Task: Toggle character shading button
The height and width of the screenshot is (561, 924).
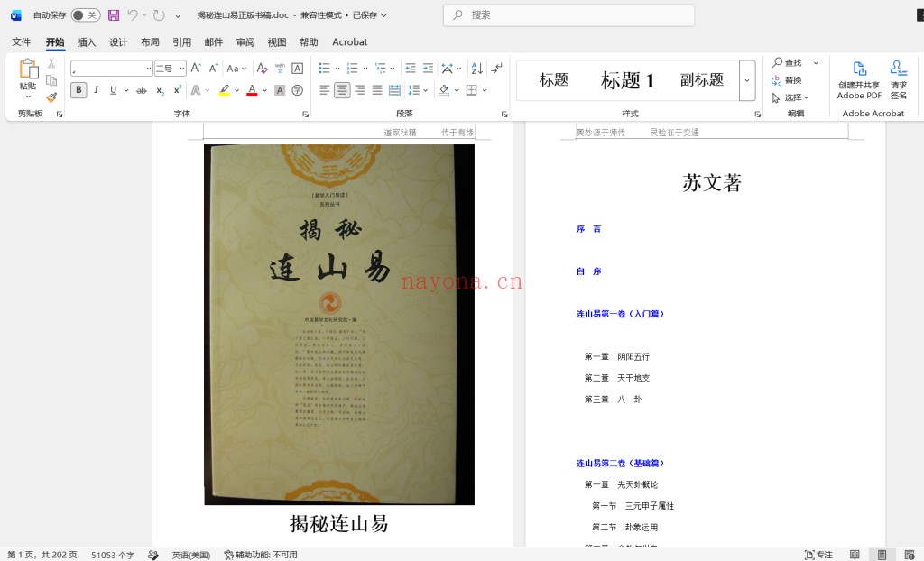Action: [280, 90]
